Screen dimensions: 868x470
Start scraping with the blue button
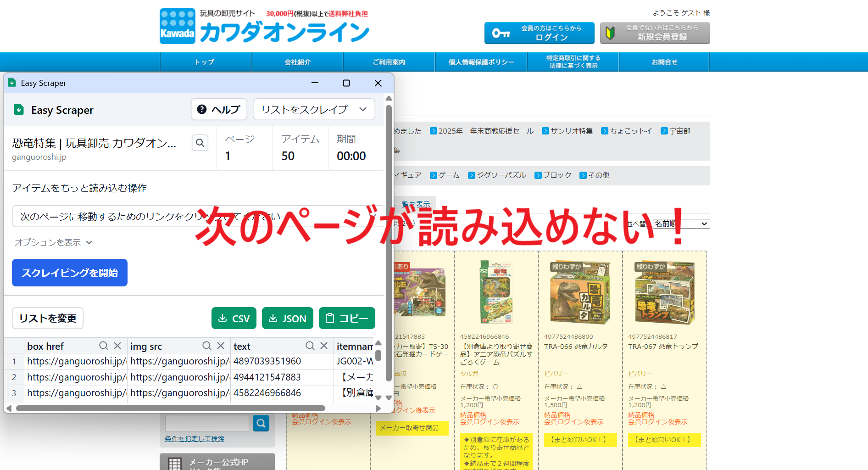tap(70, 273)
